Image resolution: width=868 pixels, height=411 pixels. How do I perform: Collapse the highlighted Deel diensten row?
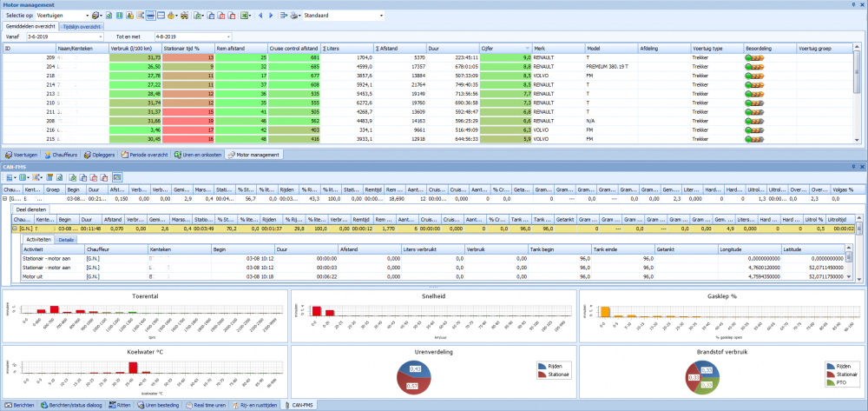click(15, 228)
